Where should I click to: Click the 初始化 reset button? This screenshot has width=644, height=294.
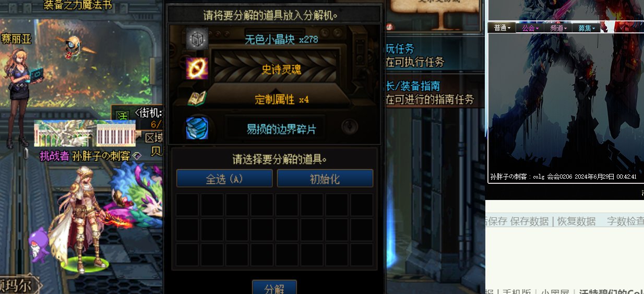pos(325,179)
